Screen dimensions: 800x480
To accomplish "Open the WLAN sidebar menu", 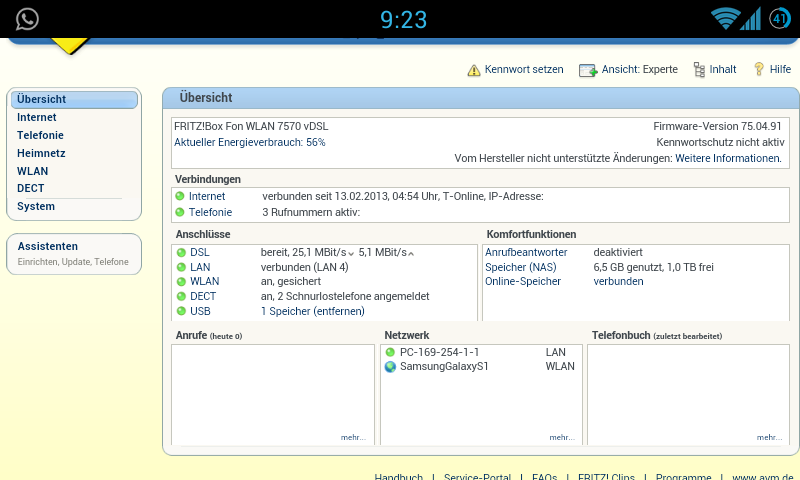I will pyautogui.click(x=32, y=171).
